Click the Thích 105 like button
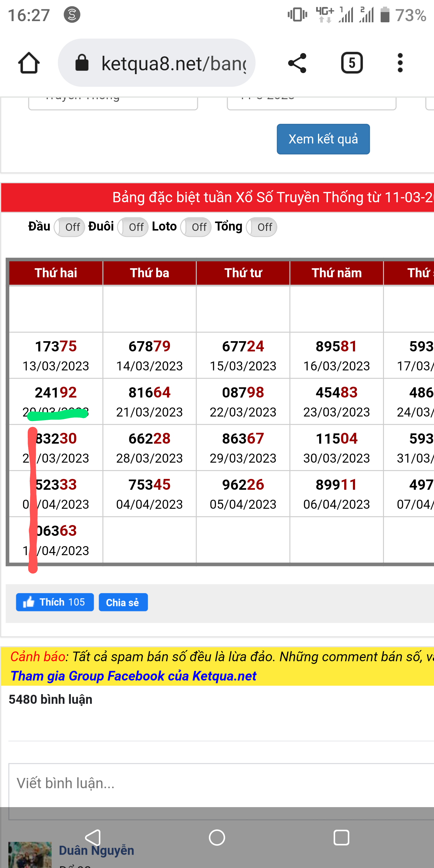434x868 pixels. pyautogui.click(x=55, y=602)
